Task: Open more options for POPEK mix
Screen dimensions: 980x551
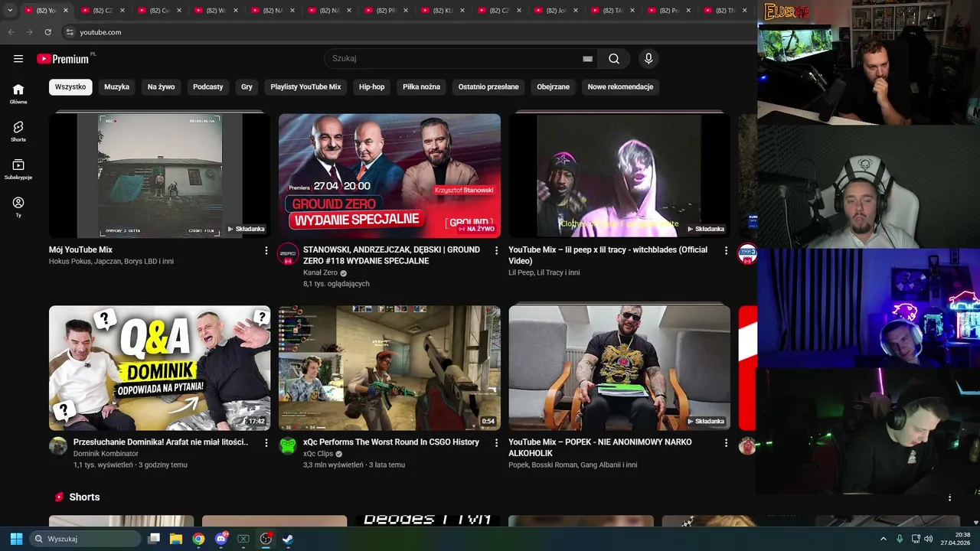Action: click(726, 442)
